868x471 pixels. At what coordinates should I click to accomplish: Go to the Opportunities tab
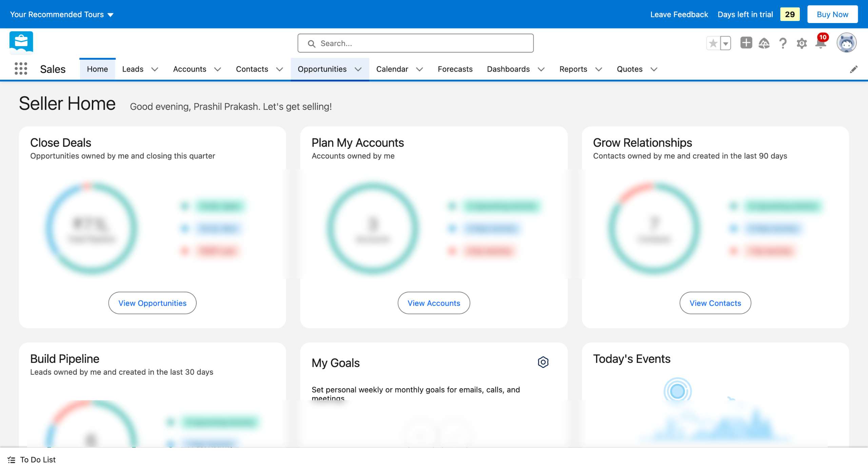(322, 69)
